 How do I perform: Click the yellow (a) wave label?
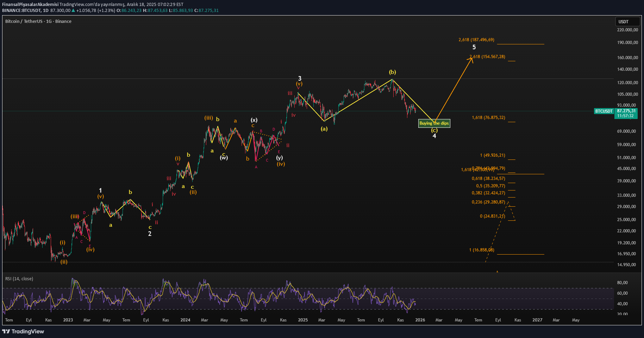324,129
